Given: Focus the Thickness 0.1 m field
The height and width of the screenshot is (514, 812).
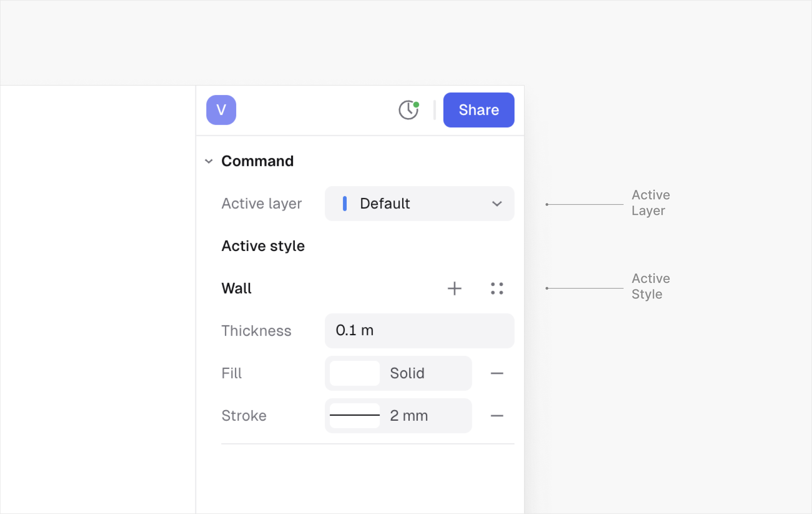Looking at the screenshot, I should click(x=419, y=331).
